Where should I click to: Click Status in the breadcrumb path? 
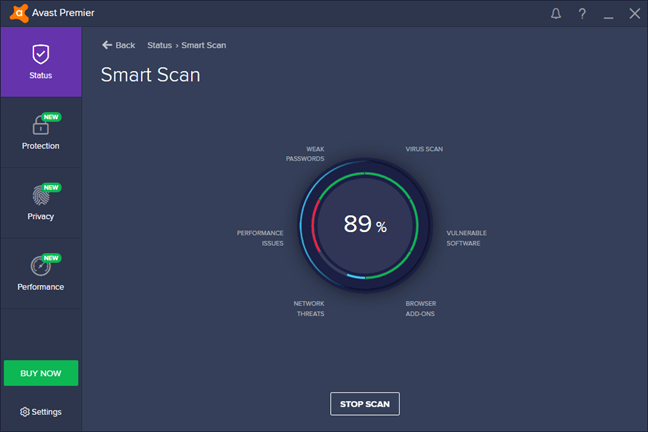point(159,45)
